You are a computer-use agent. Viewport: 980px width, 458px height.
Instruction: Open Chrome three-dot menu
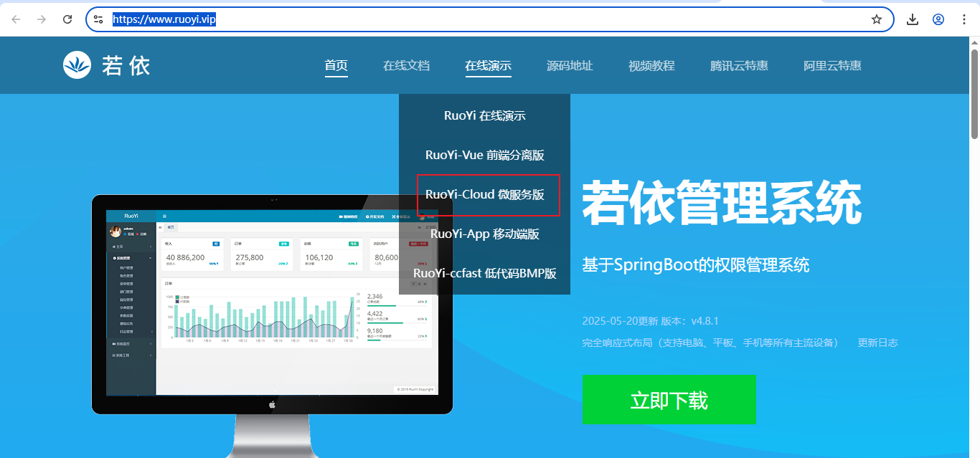[x=964, y=19]
